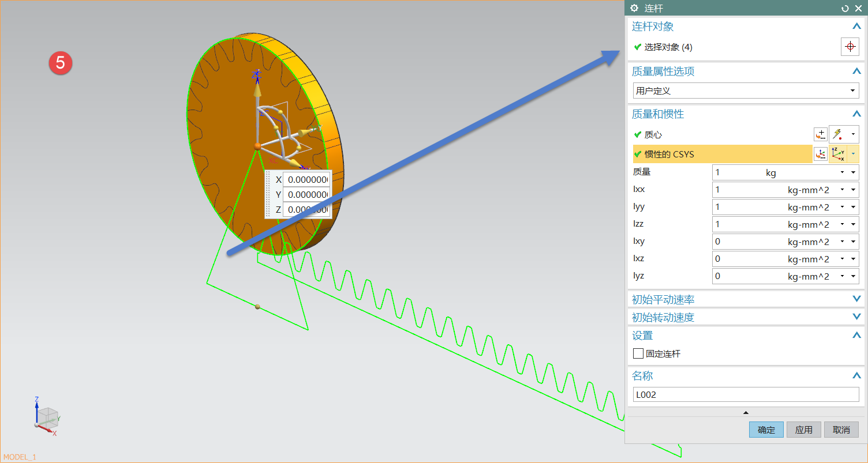Click the inferred point lightning icon for 质心
Screen dimensions: 868x463
pyautogui.click(x=837, y=134)
